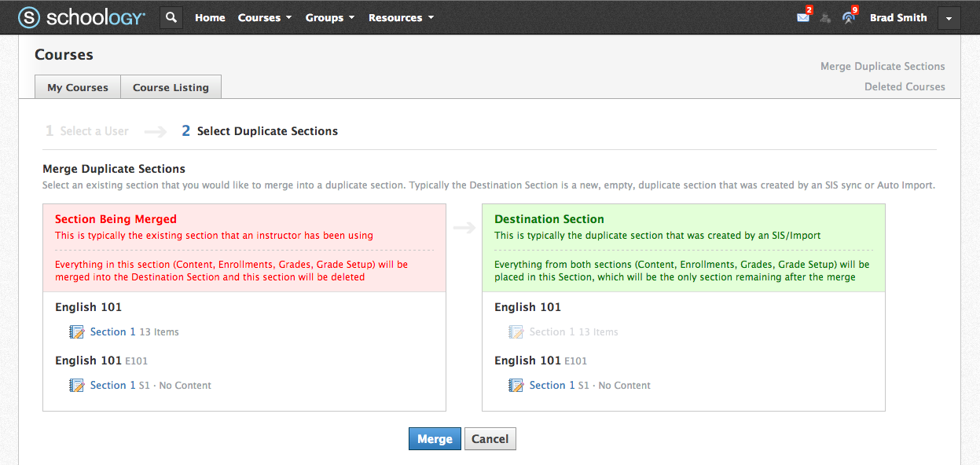Screen dimensions: 980x465
Task: Expand the Groups dropdown menu
Action: pos(329,17)
